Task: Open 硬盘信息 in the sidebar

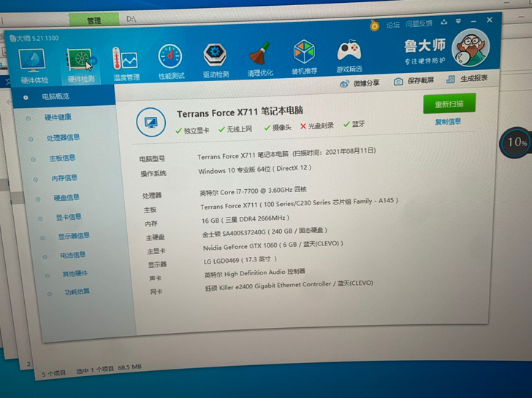Action: 66,197
